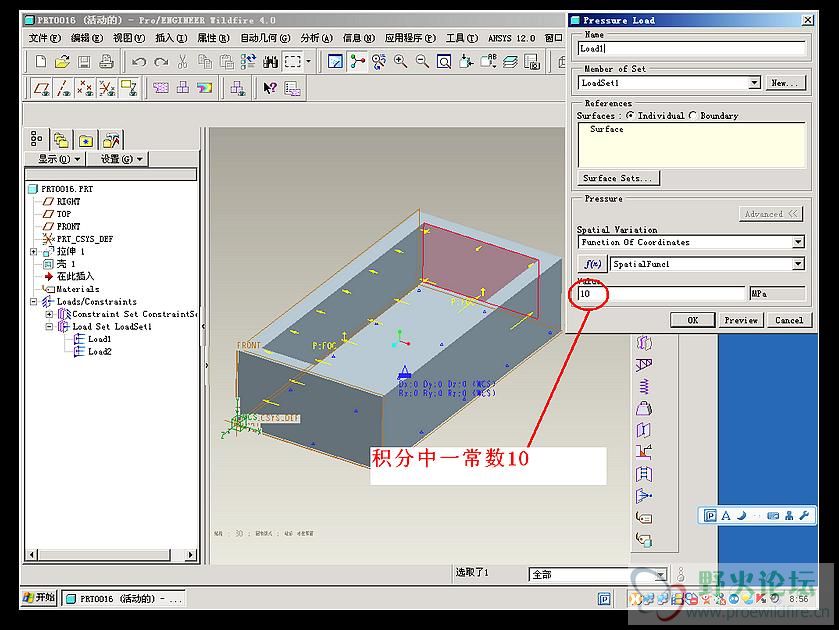Open the Layers stacked sheets icon
The image size is (839, 630).
[510, 62]
